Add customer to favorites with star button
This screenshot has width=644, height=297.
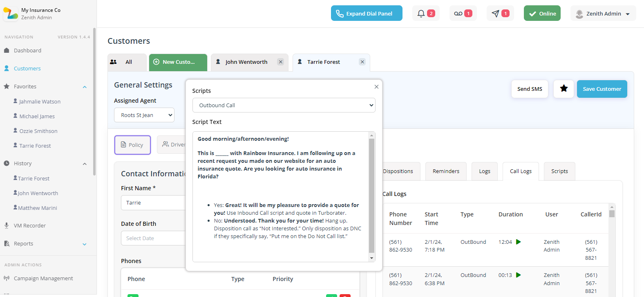pyautogui.click(x=564, y=89)
